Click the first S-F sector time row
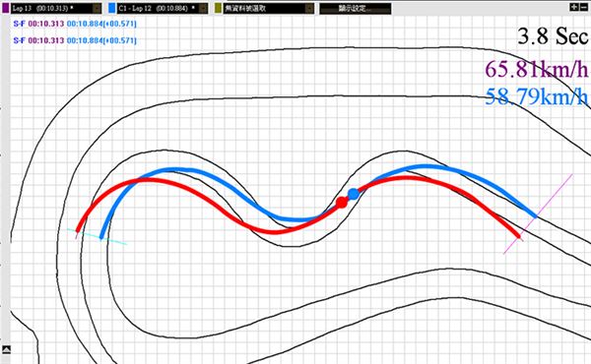The height and width of the screenshot is (364, 591). pyautogui.click(x=75, y=24)
